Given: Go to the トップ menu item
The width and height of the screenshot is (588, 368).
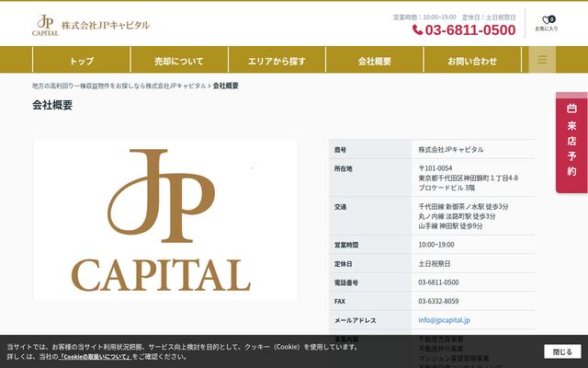Looking at the screenshot, I should [82, 61].
